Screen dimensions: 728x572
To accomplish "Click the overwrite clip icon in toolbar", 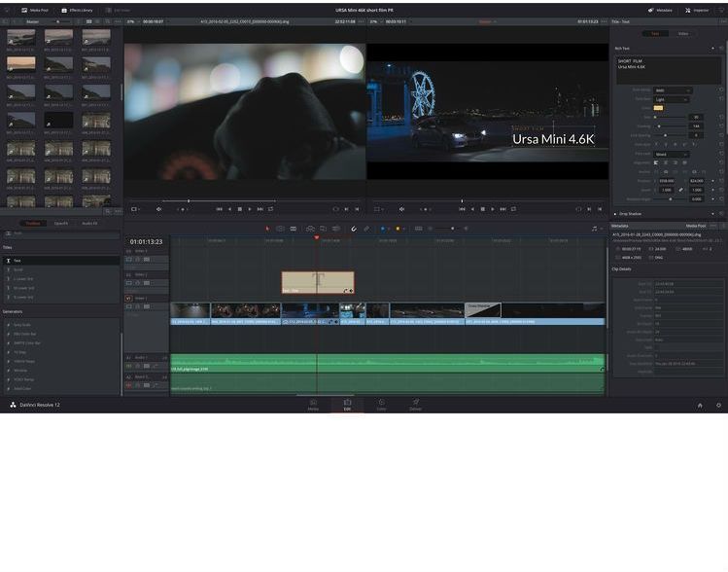I will pyautogui.click(x=323, y=229).
